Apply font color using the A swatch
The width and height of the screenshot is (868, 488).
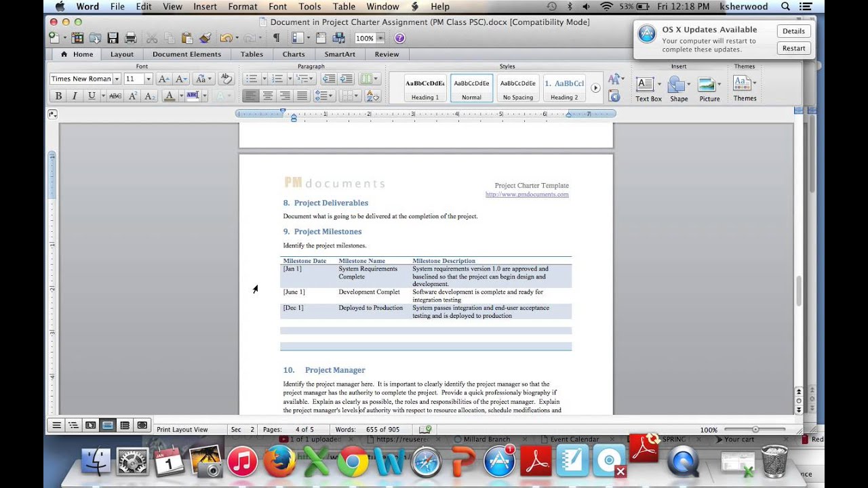[x=170, y=96]
